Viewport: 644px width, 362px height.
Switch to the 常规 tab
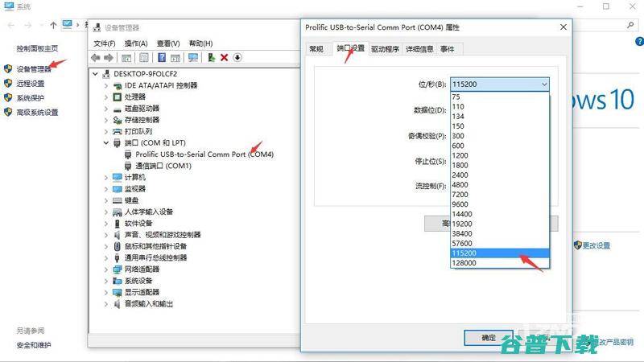(x=316, y=49)
